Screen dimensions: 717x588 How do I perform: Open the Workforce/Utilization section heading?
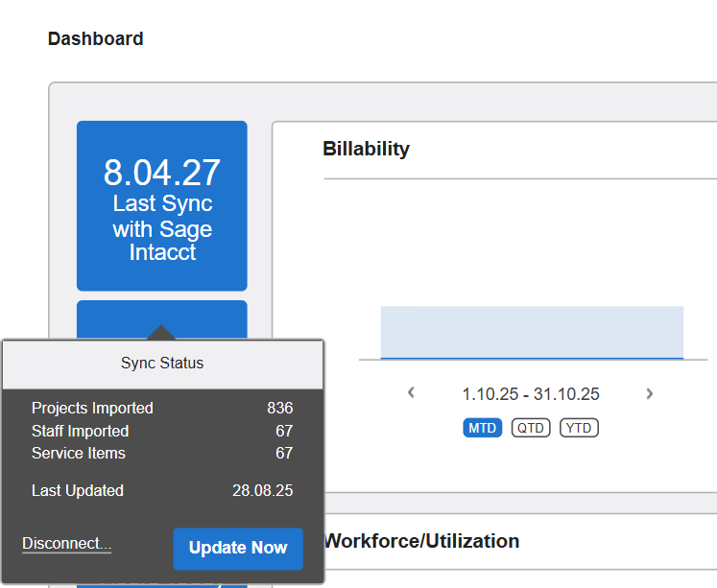click(421, 541)
